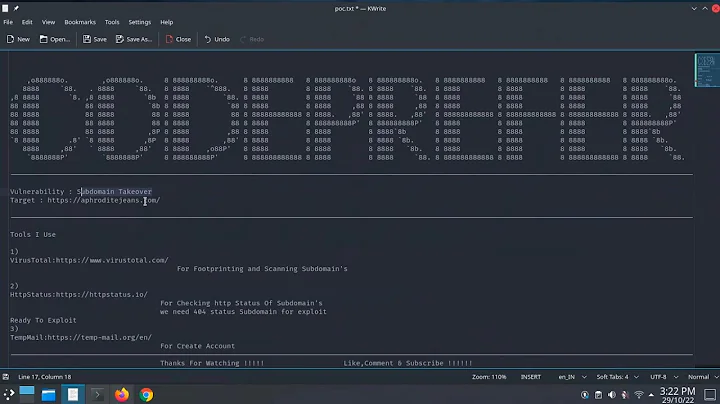Expand the hidden system tray icons arrow

click(651, 395)
